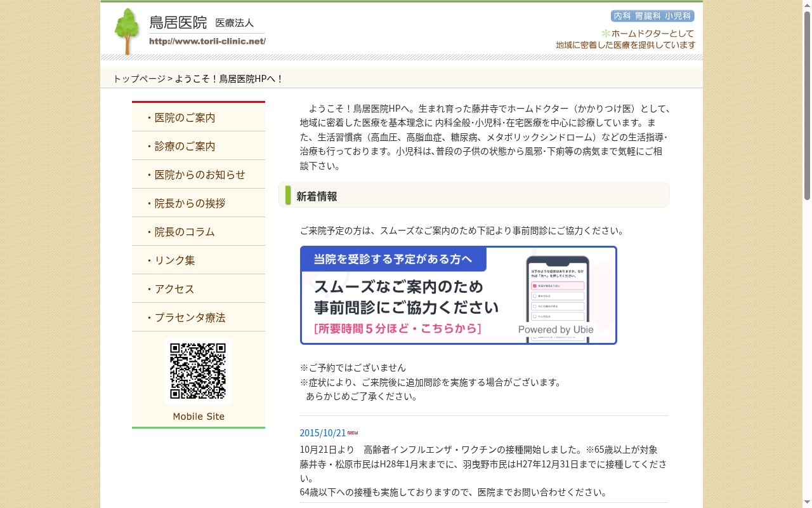Open 診療のご案内 menu item
This screenshot has height=508, width=812.
[x=199, y=146]
